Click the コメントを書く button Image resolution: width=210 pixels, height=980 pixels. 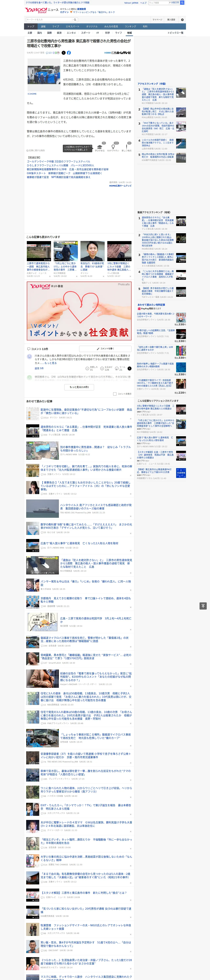tap(105, 349)
